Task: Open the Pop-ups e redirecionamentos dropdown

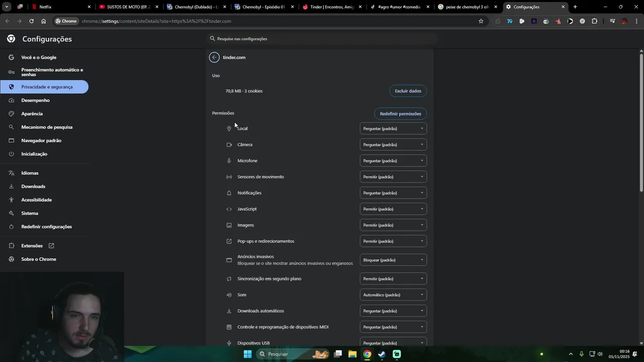Action: (x=393, y=241)
